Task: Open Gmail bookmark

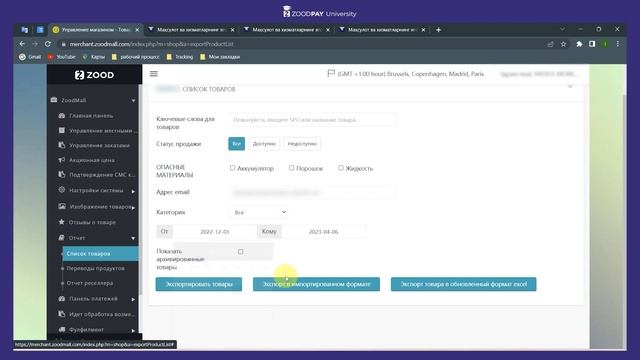Action: pyautogui.click(x=30, y=57)
